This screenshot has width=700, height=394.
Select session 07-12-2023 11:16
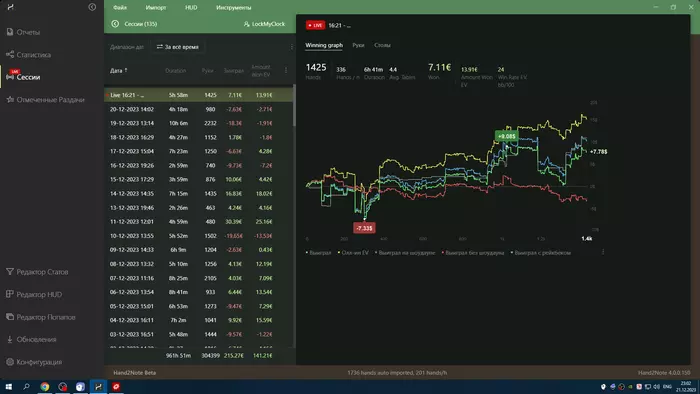tap(199, 278)
